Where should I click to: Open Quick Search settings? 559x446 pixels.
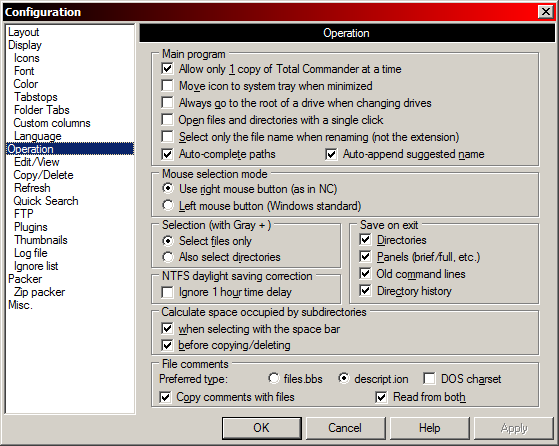[x=46, y=201]
